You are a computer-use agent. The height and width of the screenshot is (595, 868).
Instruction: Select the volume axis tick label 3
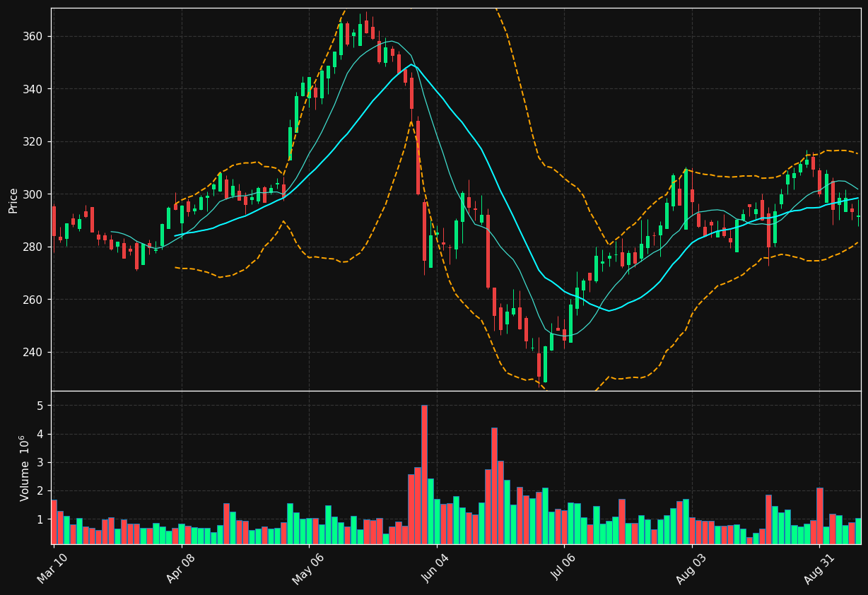tap(40, 462)
